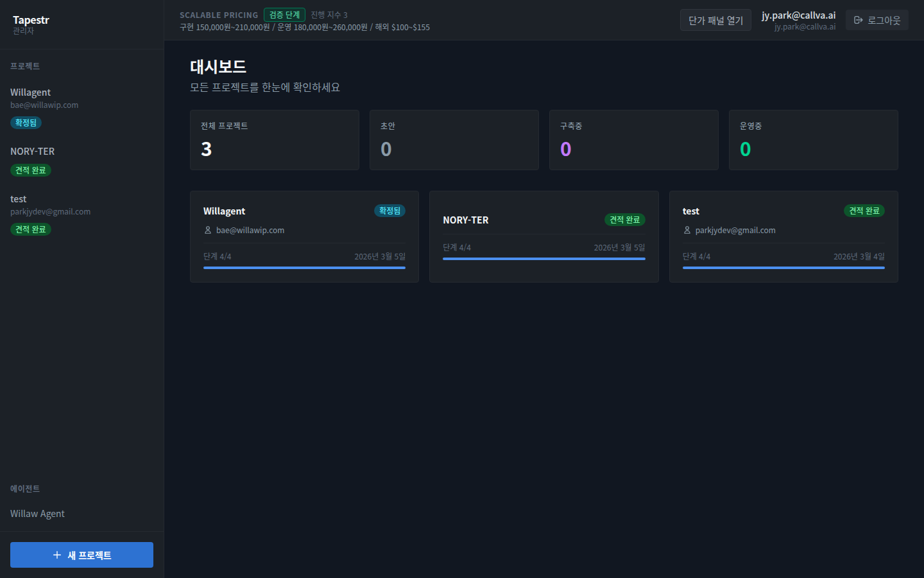
Task: Open the Willagent project card
Action: pyautogui.click(x=304, y=236)
